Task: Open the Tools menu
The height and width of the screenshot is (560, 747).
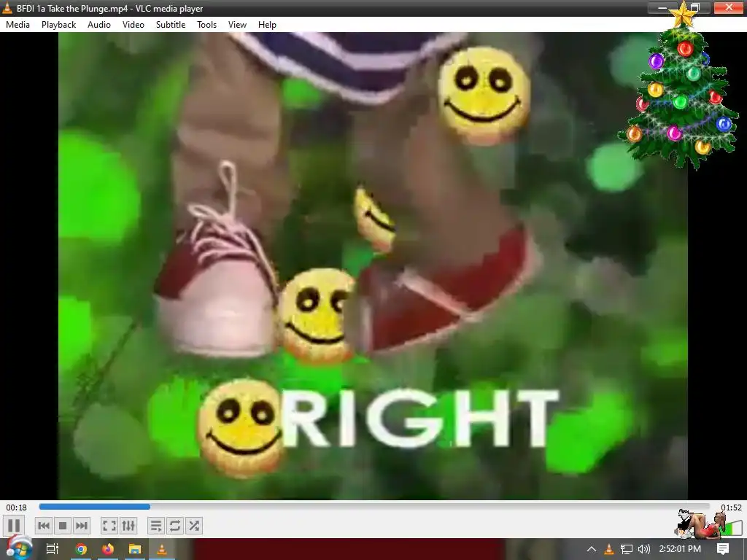Action: (206, 25)
